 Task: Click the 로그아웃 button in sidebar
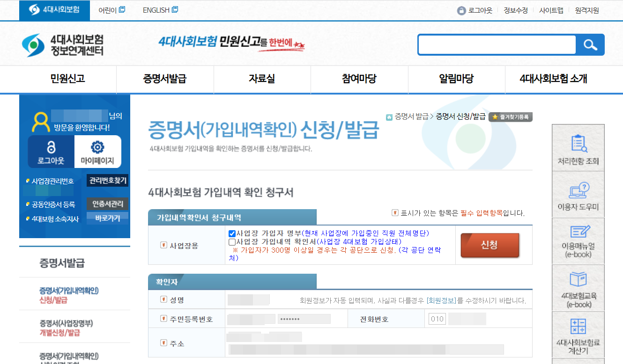(51, 152)
